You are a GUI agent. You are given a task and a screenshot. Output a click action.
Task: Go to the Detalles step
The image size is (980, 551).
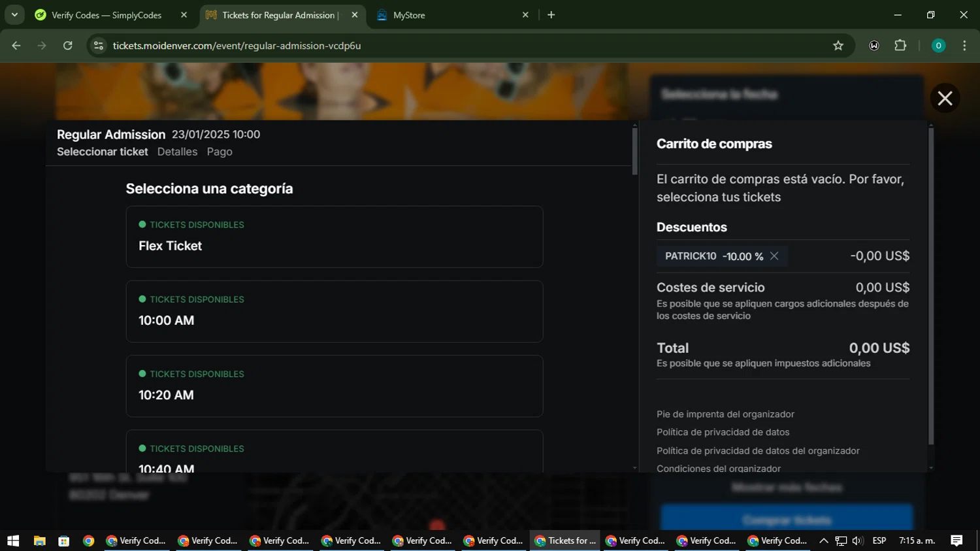pyautogui.click(x=177, y=152)
